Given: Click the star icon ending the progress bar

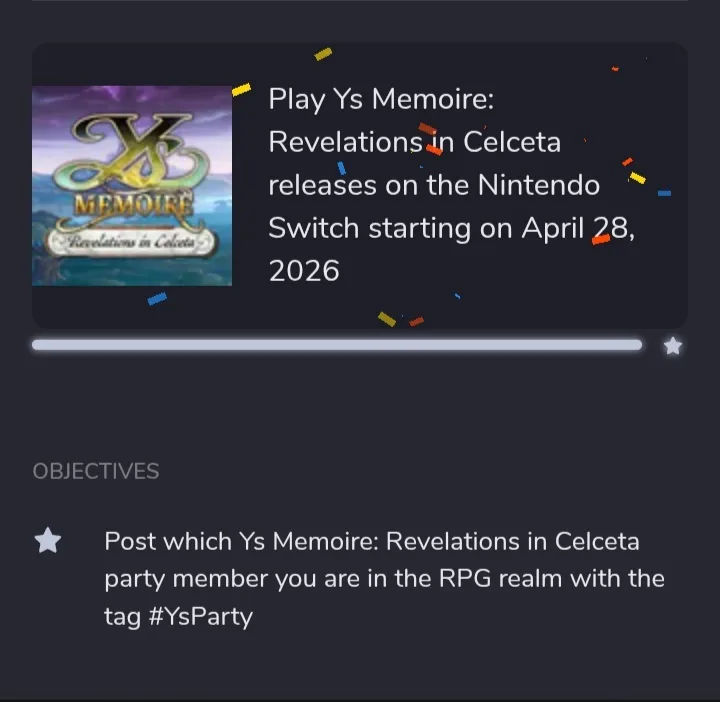Looking at the screenshot, I should [x=673, y=346].
